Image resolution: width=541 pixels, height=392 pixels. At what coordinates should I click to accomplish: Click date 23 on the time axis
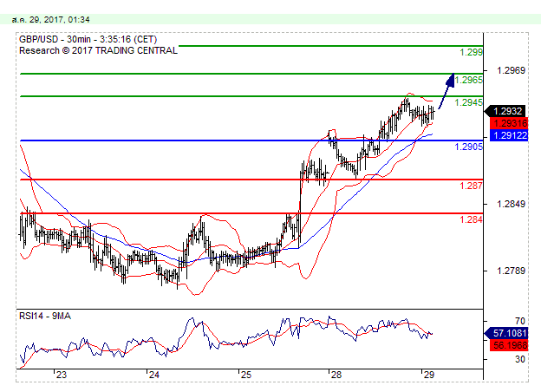(x=61, y=375)
